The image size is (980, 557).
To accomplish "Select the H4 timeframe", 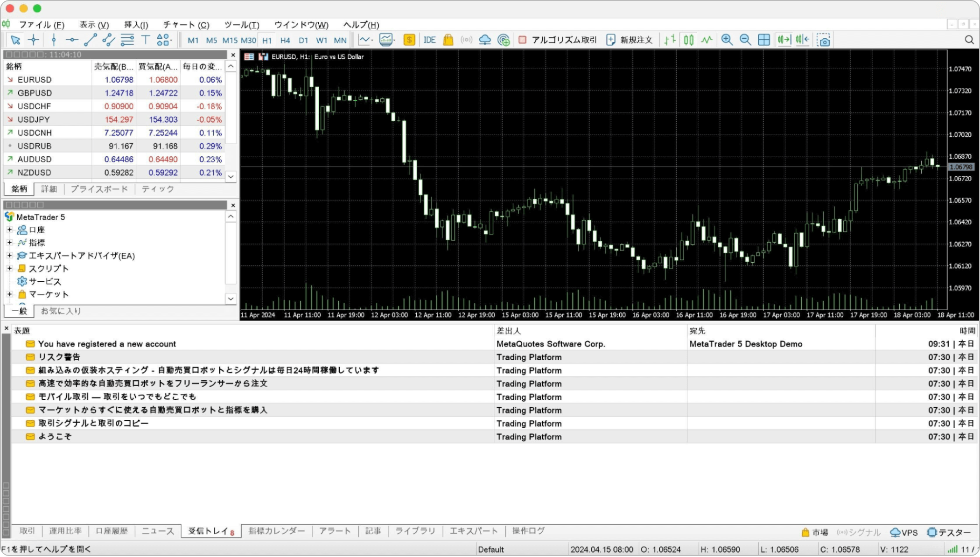I will 285,41.
